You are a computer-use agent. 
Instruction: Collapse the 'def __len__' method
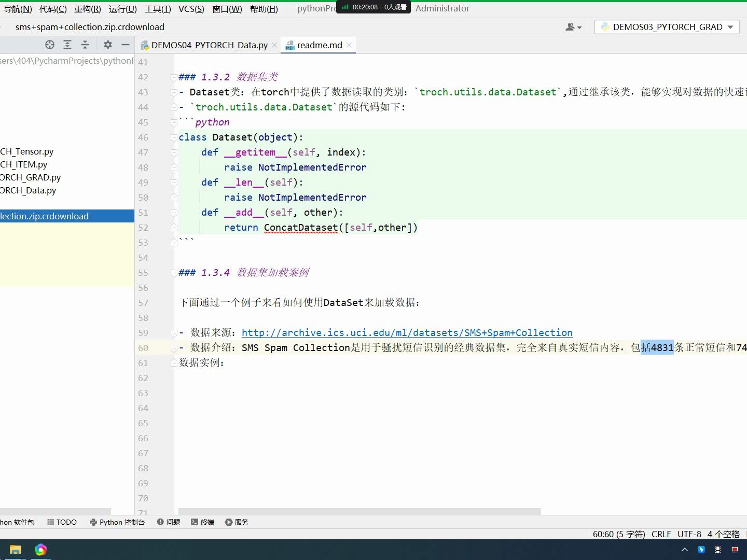174,183
